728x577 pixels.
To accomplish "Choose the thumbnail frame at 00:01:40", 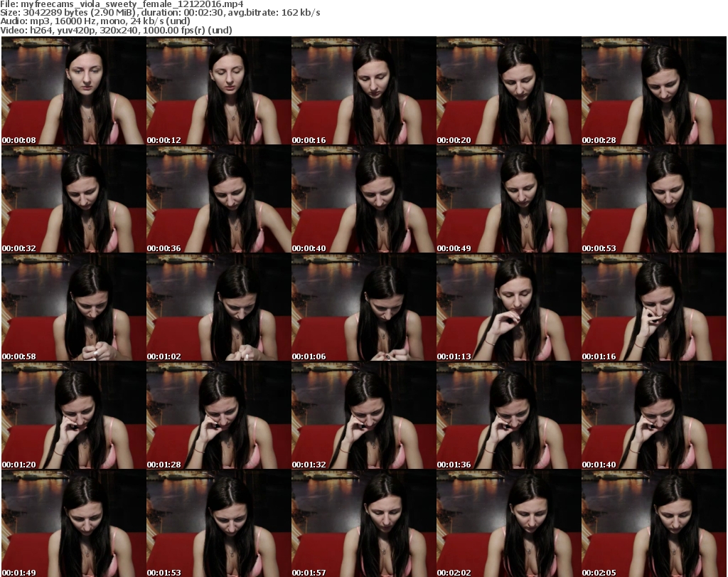I will (654, 415).
